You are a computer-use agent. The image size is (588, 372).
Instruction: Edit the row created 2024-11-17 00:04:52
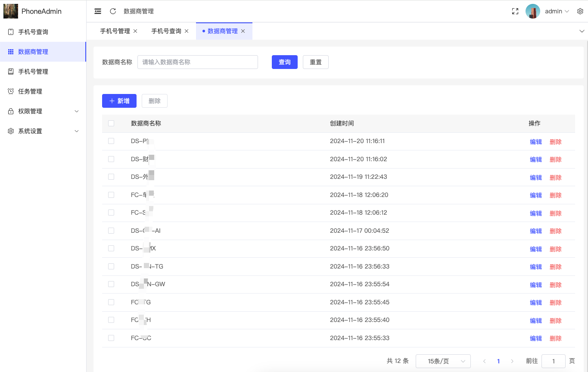pyautogui.click(x=536, y=231)
